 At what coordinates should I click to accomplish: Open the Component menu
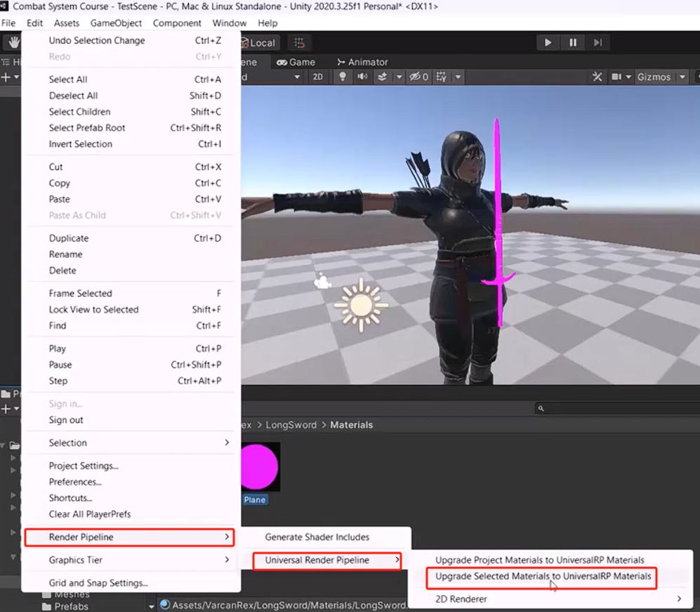[177, 22]
